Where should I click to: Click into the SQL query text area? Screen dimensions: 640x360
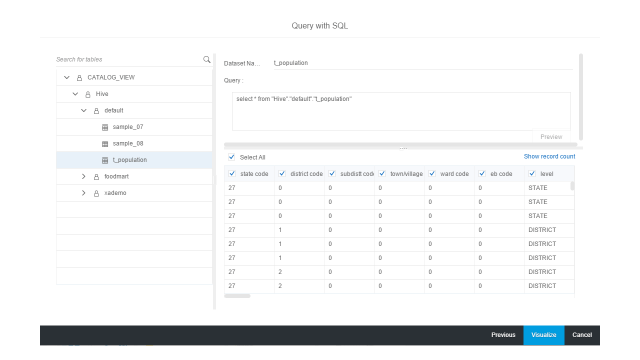[x=401, y=111]
